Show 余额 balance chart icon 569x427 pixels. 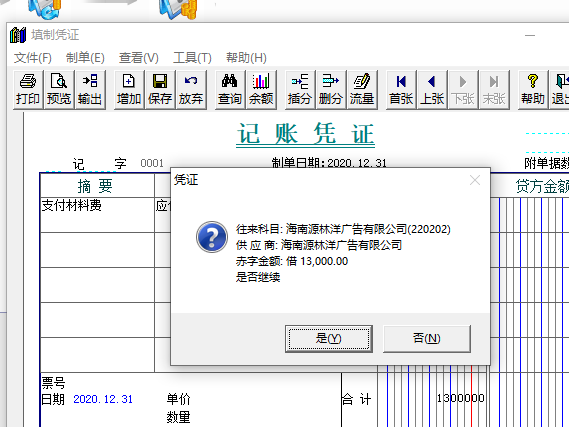pos(261,90)
